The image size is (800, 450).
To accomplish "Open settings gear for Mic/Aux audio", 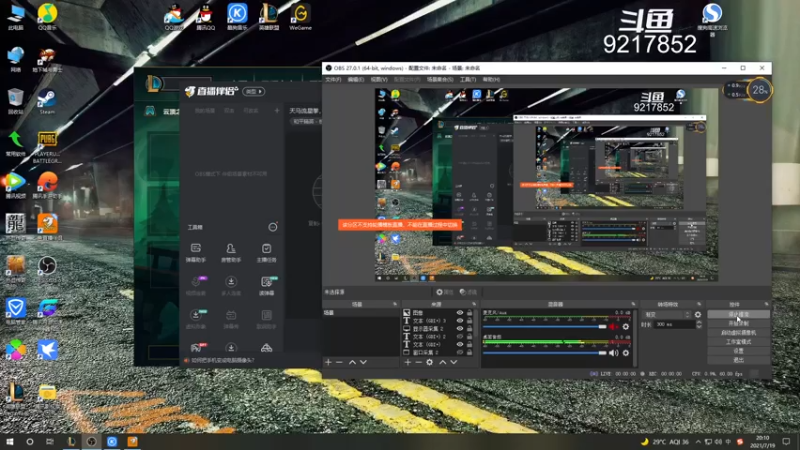I will 626,327.
